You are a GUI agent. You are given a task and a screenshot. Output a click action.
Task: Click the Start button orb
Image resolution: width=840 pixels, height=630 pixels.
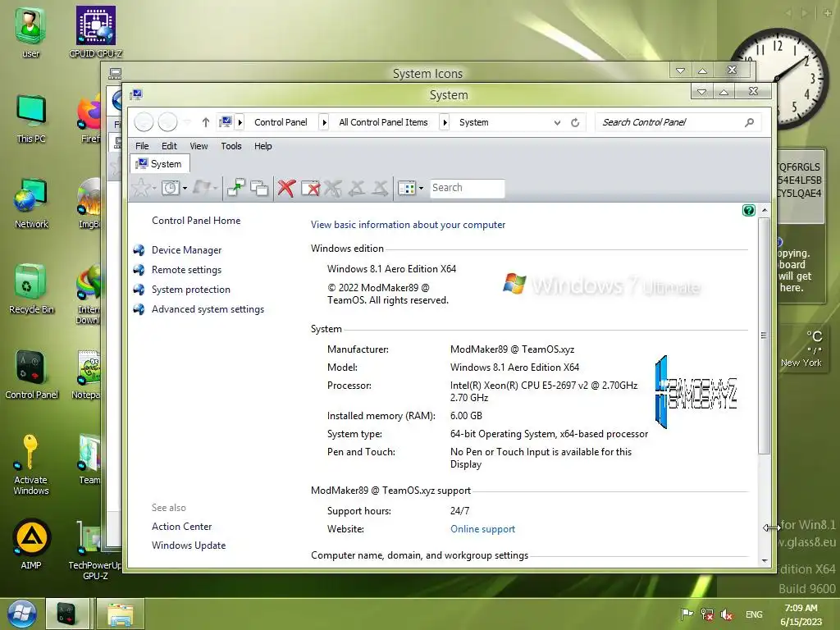pos(21,614)
